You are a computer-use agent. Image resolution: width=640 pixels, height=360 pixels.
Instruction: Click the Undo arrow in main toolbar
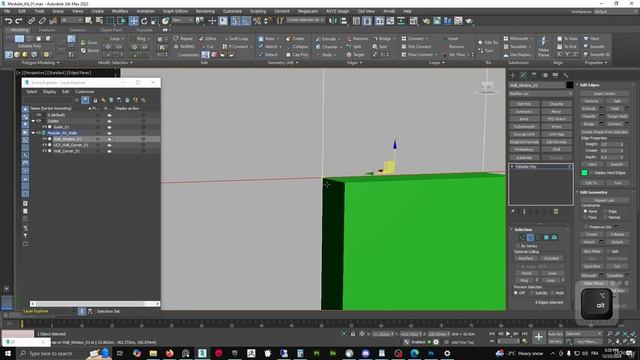(8, 21)
